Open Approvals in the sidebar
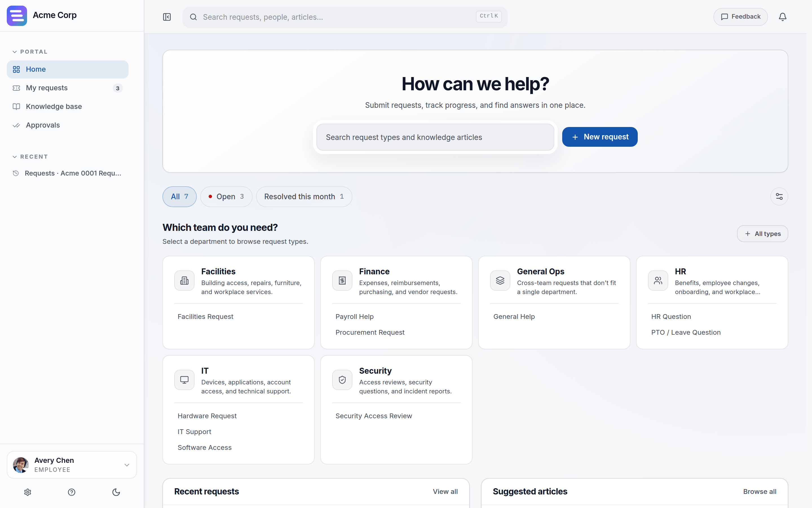This screenshot has height=508, width=812. tap(67, 125)
